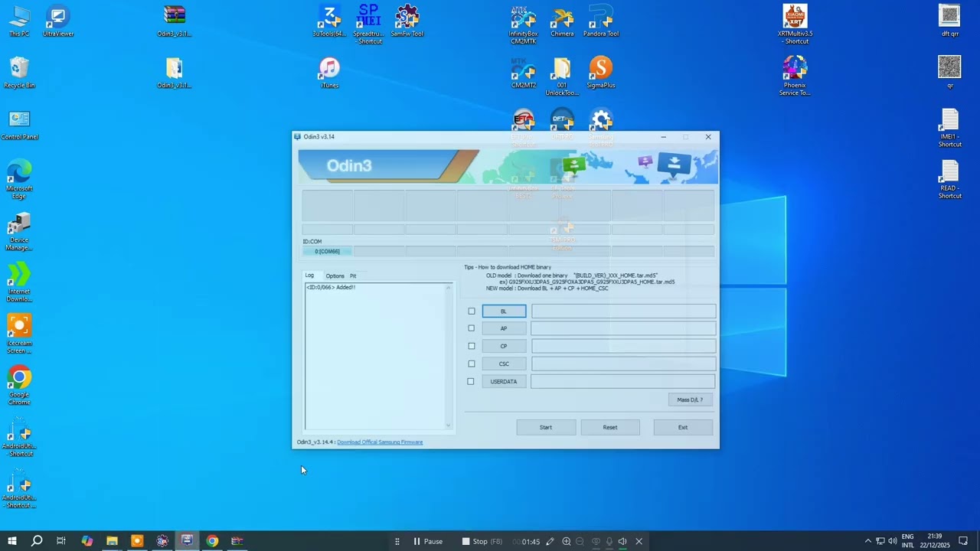Open the Device Manager desktop icon

click(x=19, y=231)
